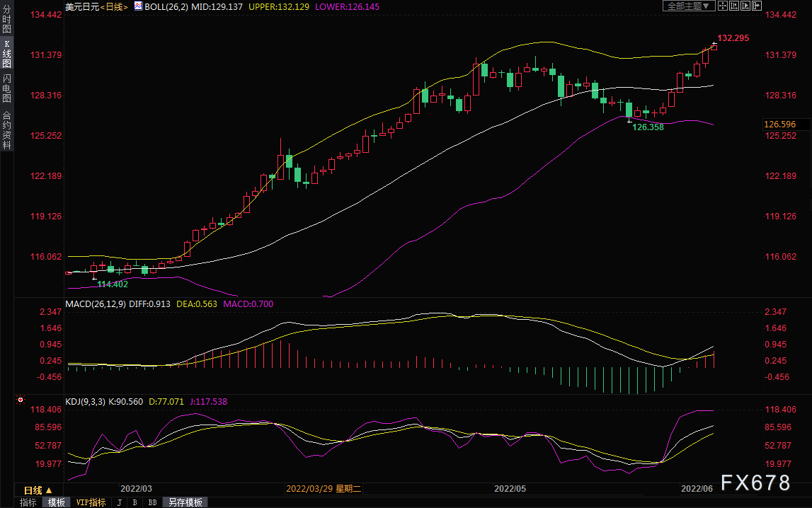Click the chart shift-left axis icon
Screen dimensions: 812x508
[x=734, y=6]
